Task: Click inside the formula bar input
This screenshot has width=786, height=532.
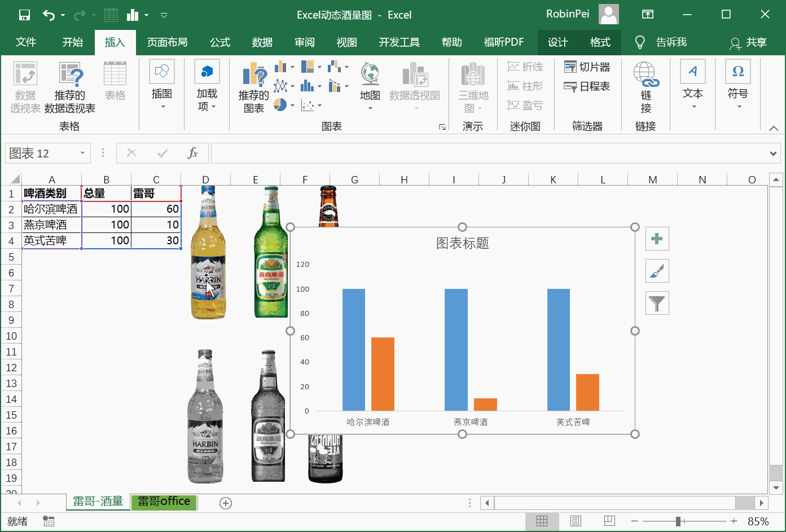Action: tap(489, 153)
